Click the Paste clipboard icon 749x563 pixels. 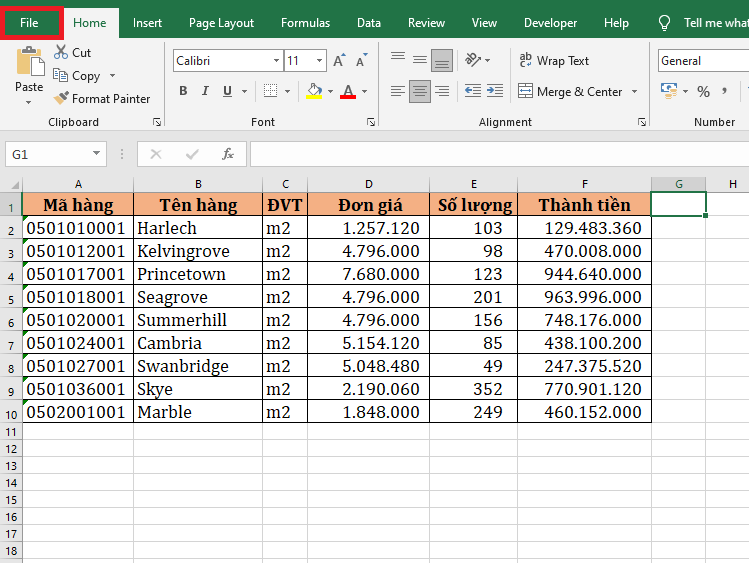pyautogui.click(x=29, y=63)
